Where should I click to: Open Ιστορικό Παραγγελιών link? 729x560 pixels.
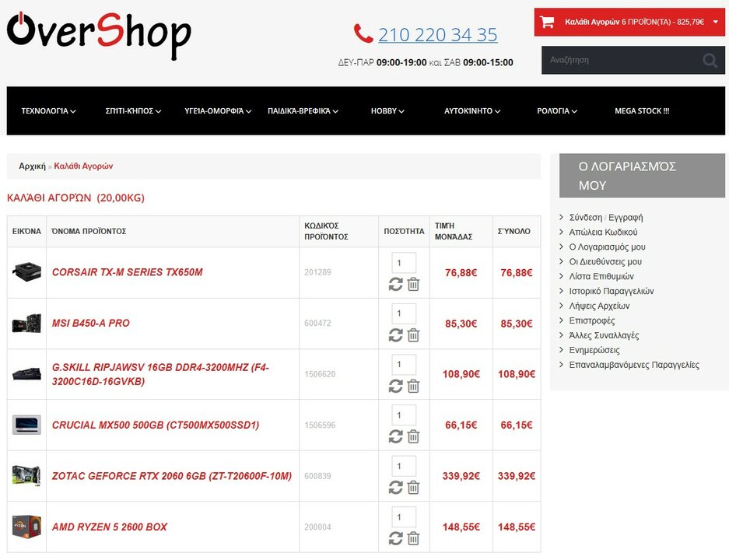[612, 292]
